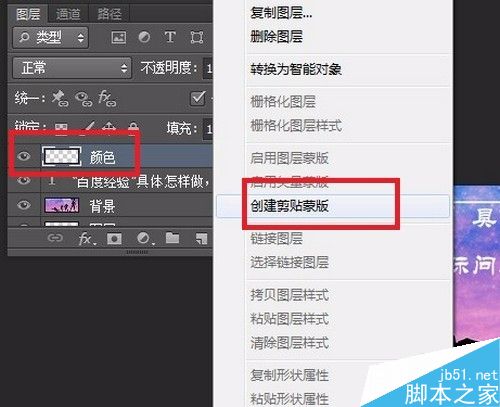Open the new adjustment layer icon
The height and width of the screenshot is (407, 500).
(145, 239)
